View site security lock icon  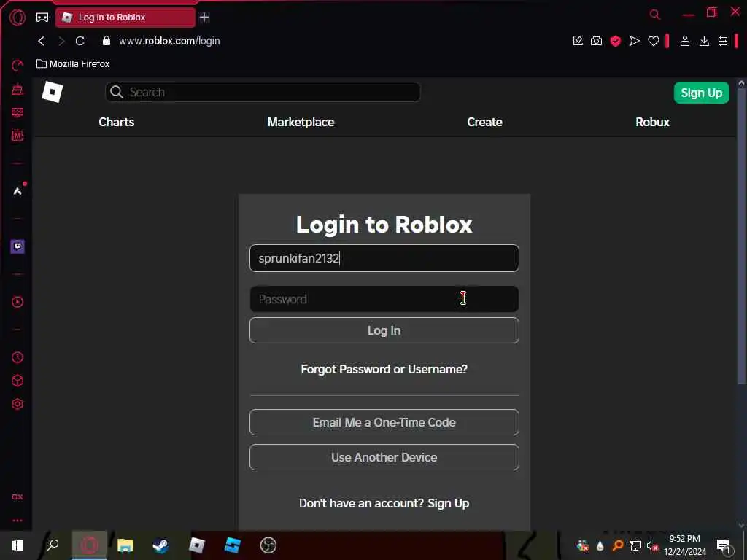point(107,41)
